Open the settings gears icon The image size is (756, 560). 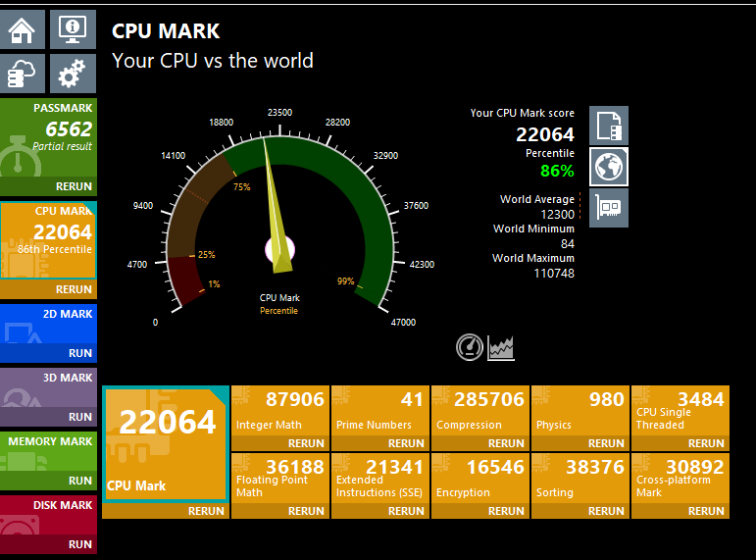tap(73, 73)
